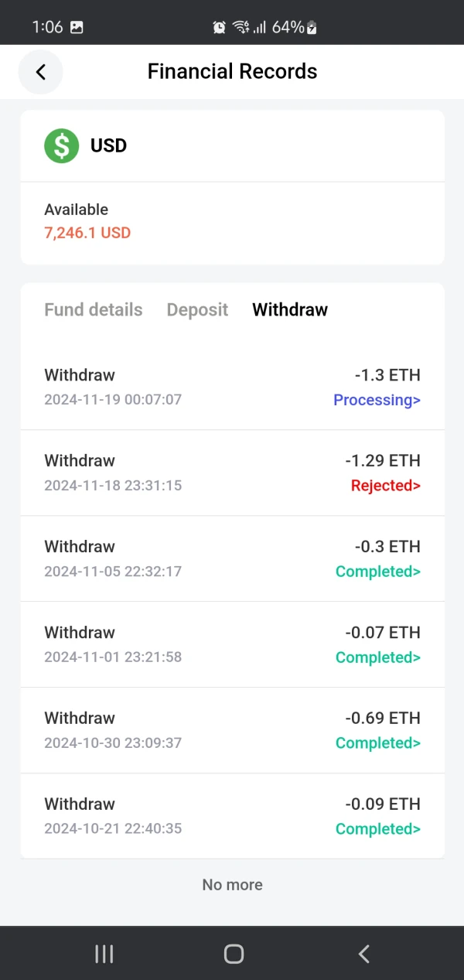This screenshot has width=464, height=980.
Task: Expand the Processing> withdrawal status
Action: pos(377,400)
